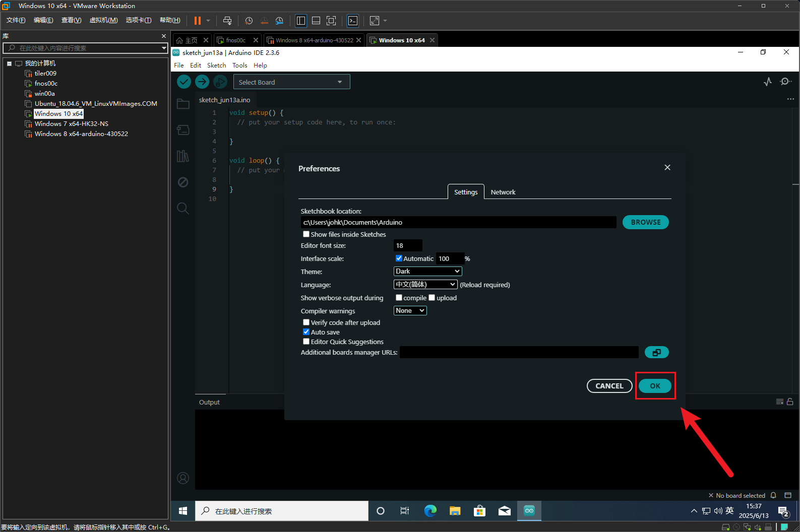The width and height of the screenshot is (800, 532).
Task: Open the Theme dropdown showing Dark
Action: coord(427,271)
